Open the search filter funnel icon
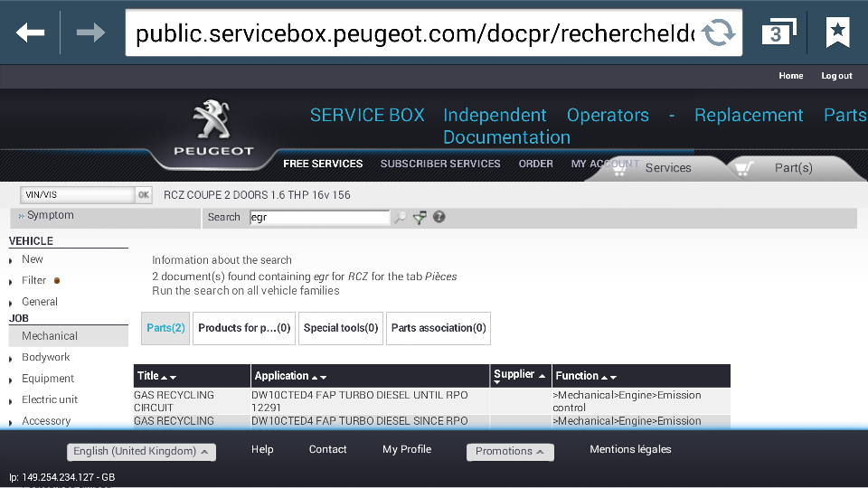The image size is (868, 488). [x=420, y=218]
